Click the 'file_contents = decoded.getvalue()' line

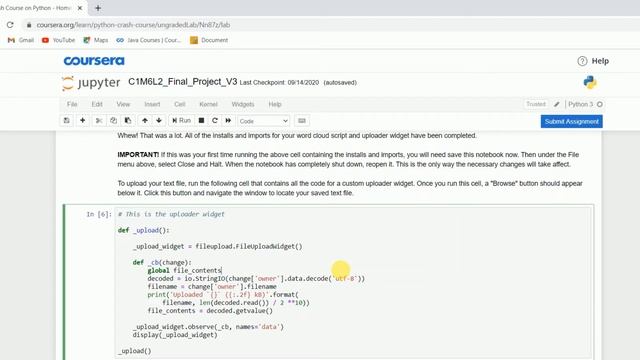pyautogui.click(x=210, y=311)
